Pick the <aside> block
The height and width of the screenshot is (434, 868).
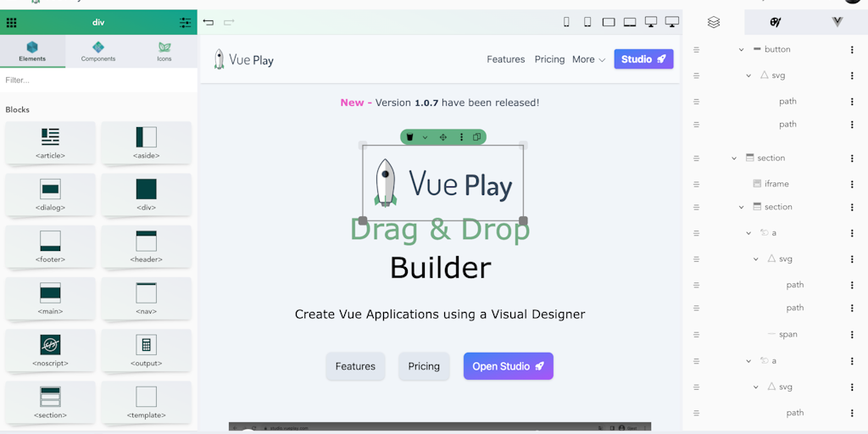pyautogui.click(x=146, y=143)
